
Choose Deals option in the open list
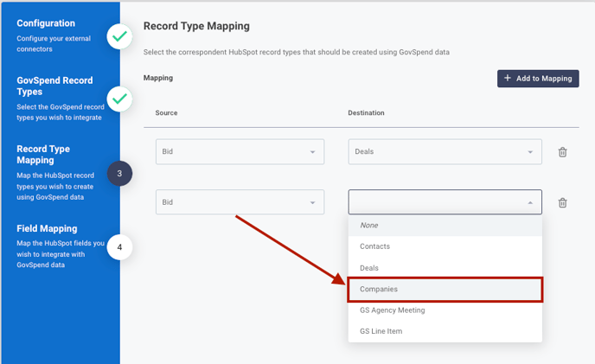(x=445, y=268)
